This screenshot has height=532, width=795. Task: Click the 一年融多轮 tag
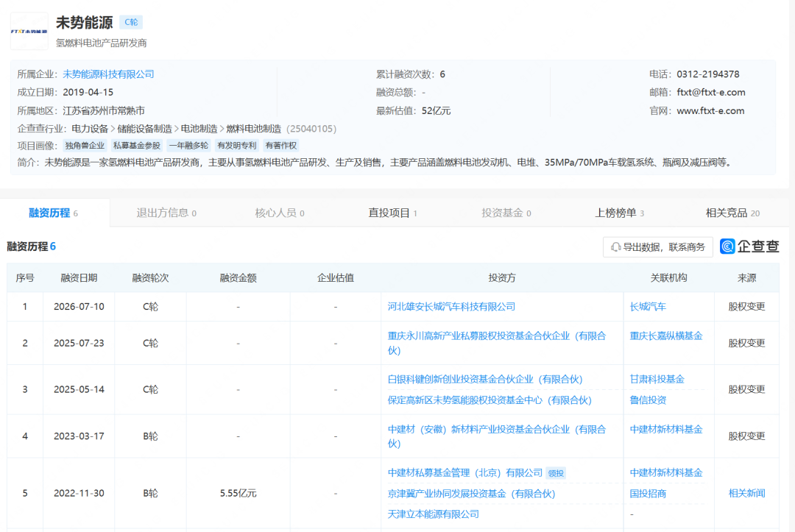click(188, 146)
